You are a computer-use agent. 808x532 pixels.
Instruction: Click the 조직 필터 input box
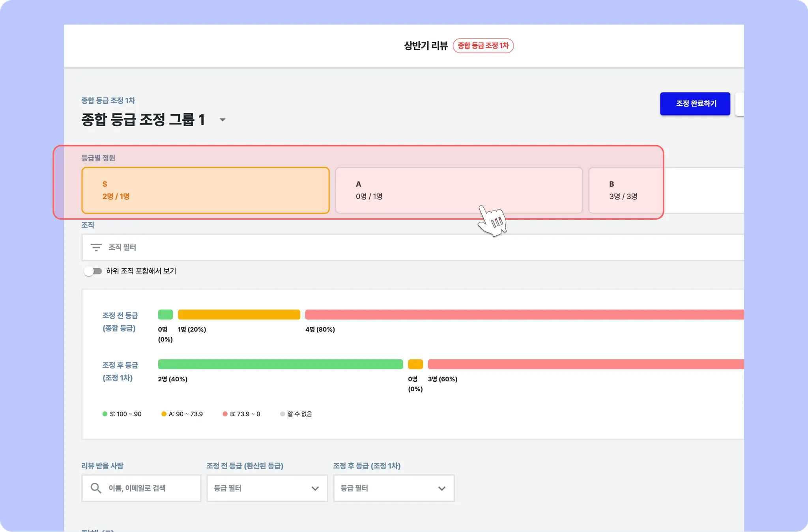tap(395, 247)
